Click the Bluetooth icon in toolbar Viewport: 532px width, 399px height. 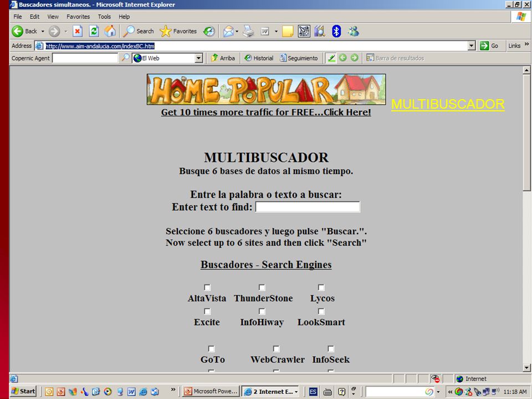(336, 31)
